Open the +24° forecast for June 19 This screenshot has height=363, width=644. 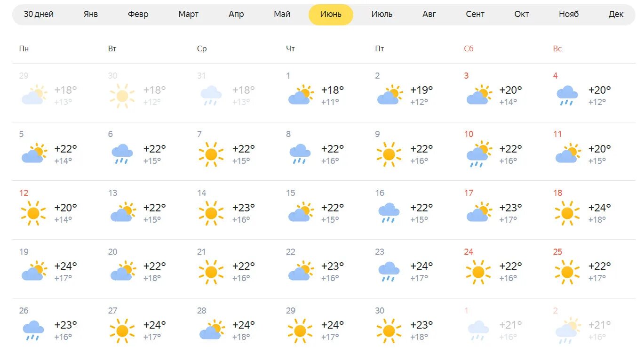click(56, 269)
